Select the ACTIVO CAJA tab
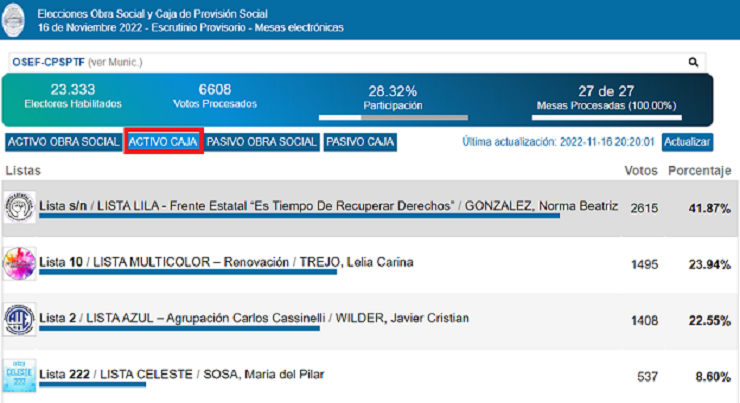Image resolution: width=740 pixels, height=403 pixels. 164,142
